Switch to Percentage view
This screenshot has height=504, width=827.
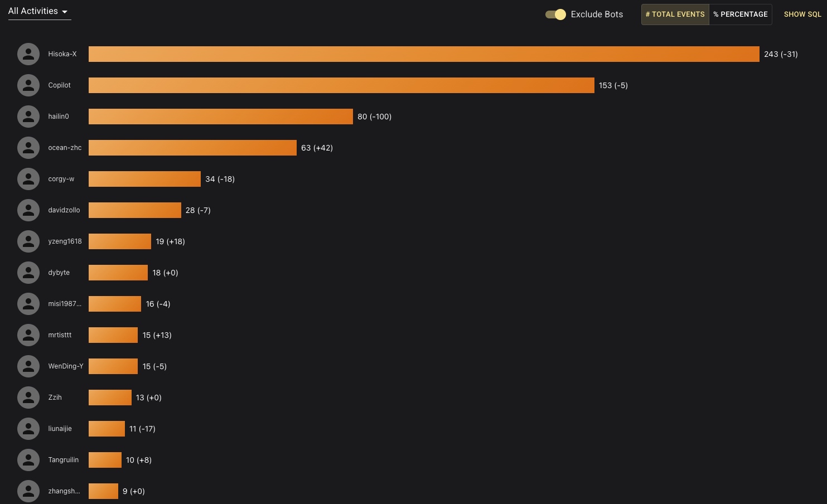(x=740, y=14)
